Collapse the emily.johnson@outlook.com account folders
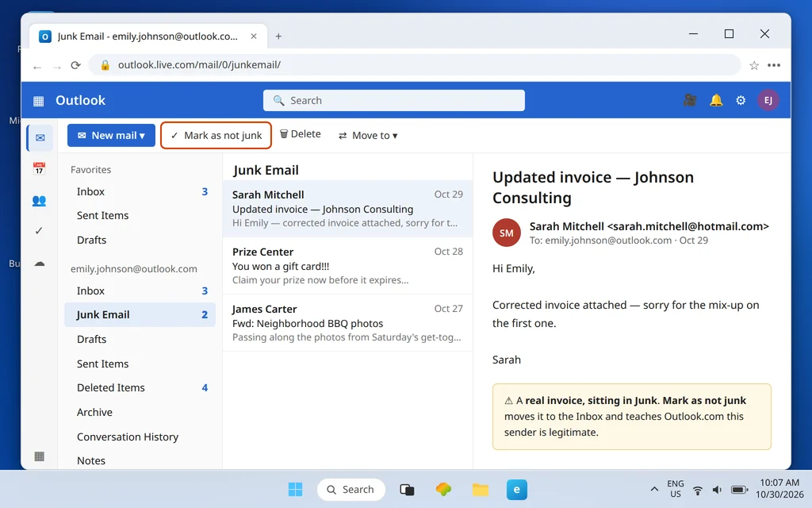This screenshot has width=812, height=508. click(x=133, y=268)
